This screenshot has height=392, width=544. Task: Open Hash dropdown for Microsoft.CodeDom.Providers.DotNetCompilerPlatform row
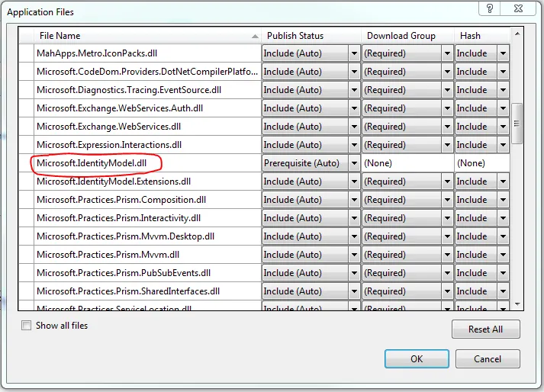[x=503, y=72]
